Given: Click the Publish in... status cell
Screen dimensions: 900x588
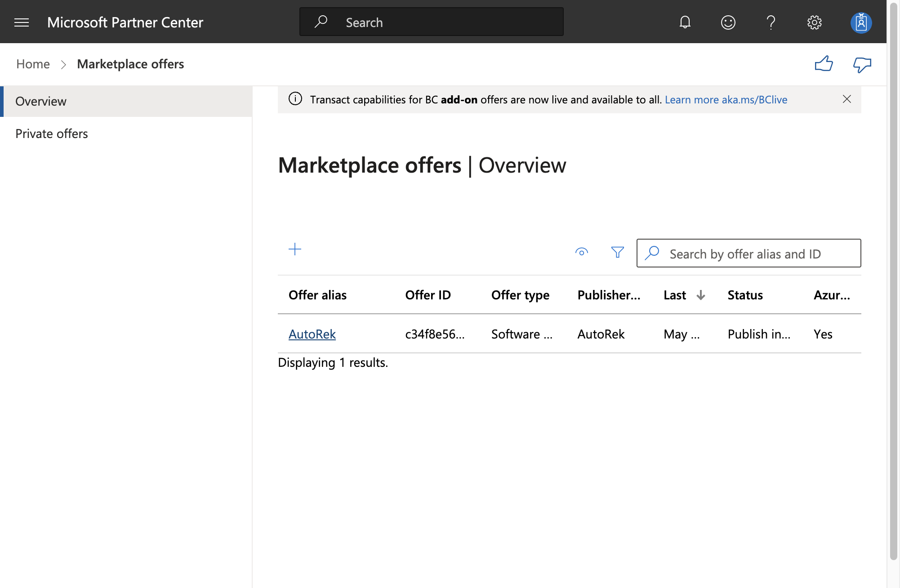Looking at the screenshot, I should click(759, 334).
